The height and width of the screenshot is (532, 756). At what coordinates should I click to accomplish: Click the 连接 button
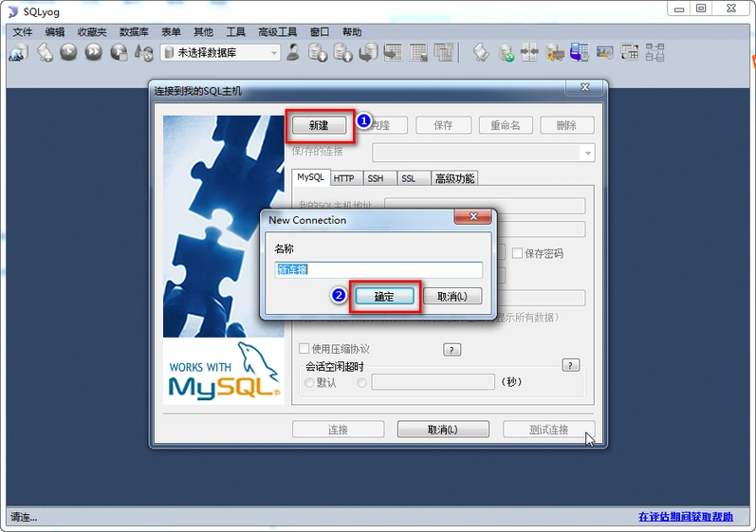click(x=338, y=430)
